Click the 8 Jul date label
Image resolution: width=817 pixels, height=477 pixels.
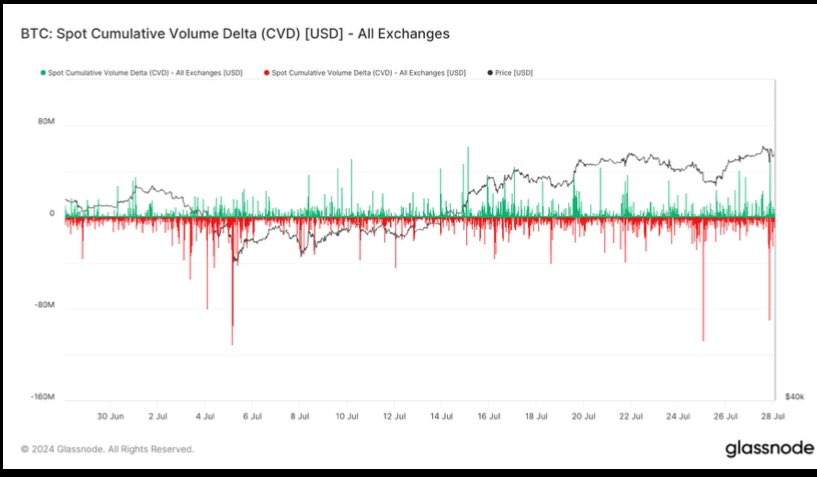point(300,417)
